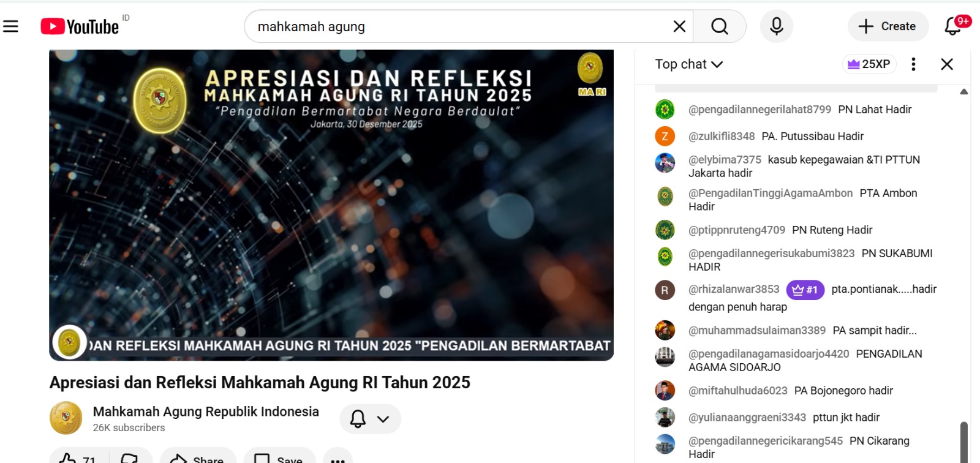980x463 pixels.
Task: Open live chat more options menu
Action: 913,64
